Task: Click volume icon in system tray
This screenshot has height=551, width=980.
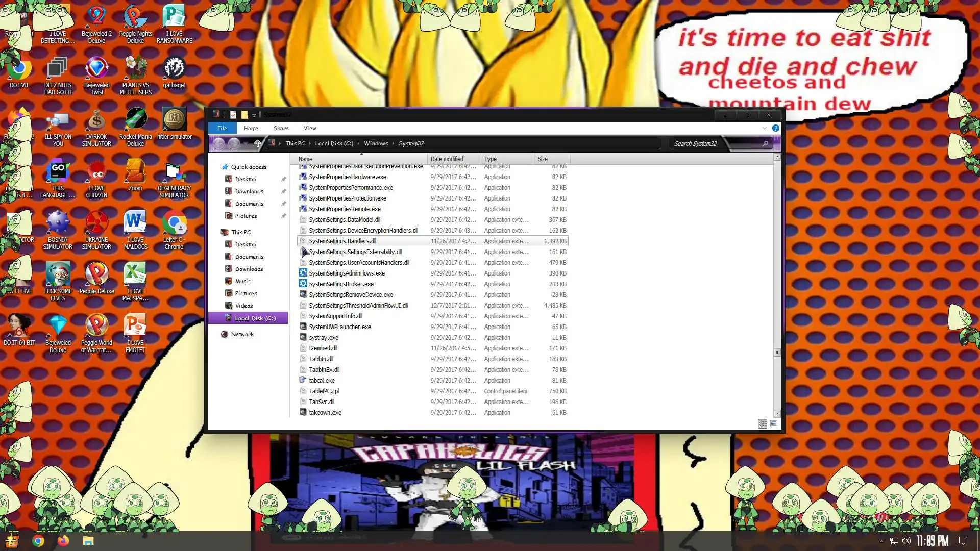Action: pyautogui.click(x=906, y=541)
